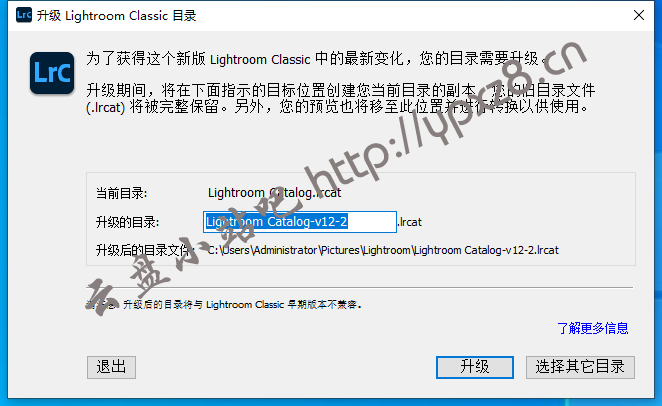Click the first line explaining the catalog needs upgrading
662x406 pixels.
316,59
